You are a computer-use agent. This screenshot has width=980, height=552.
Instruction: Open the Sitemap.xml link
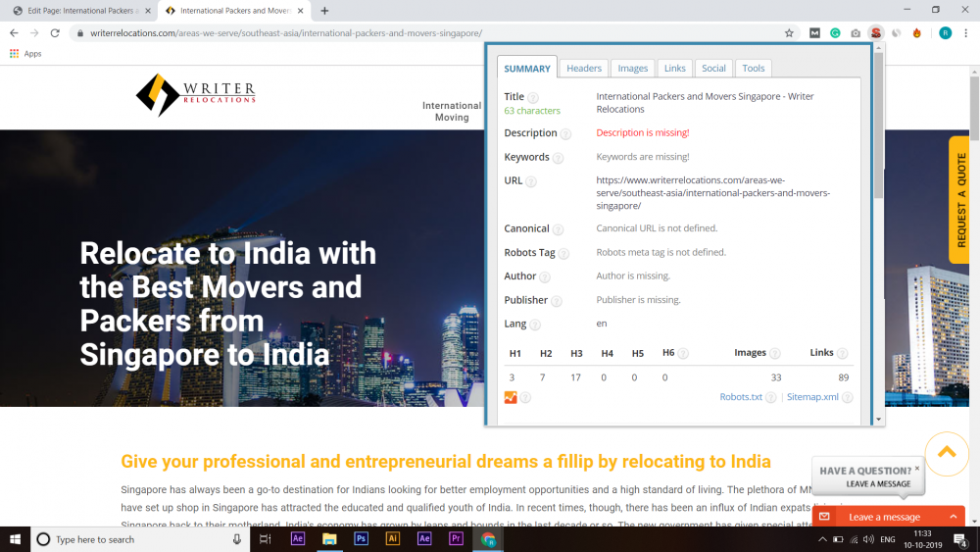[x=812, y=397]
